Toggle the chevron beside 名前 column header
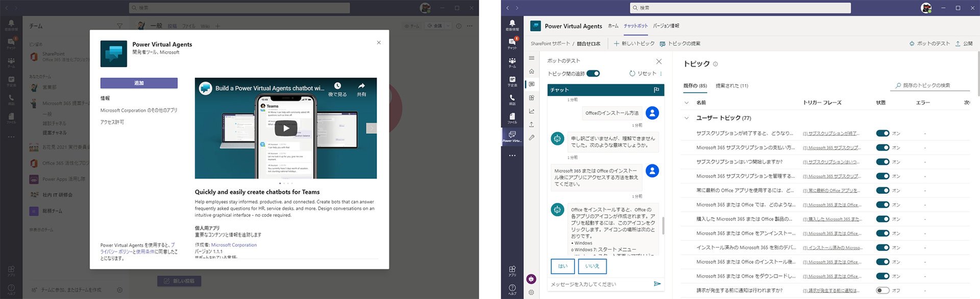980x299 pixels. click(687, 103)
